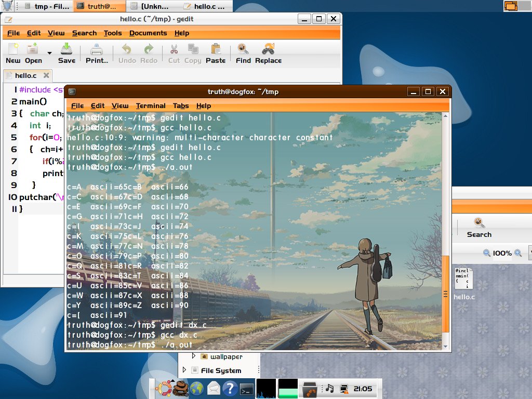Click the orange trash applet on the panel
532x399 pixels.
point(310,389)
